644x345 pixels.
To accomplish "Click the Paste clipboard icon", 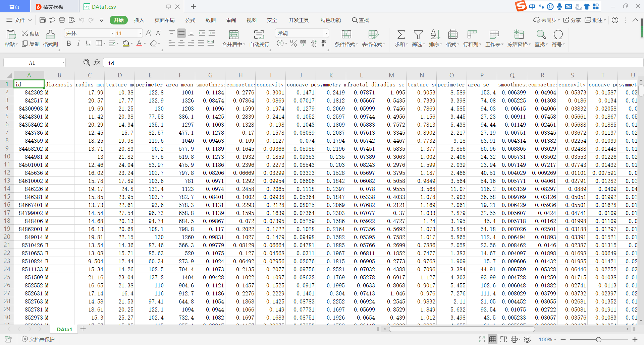I will pos(11,34).
